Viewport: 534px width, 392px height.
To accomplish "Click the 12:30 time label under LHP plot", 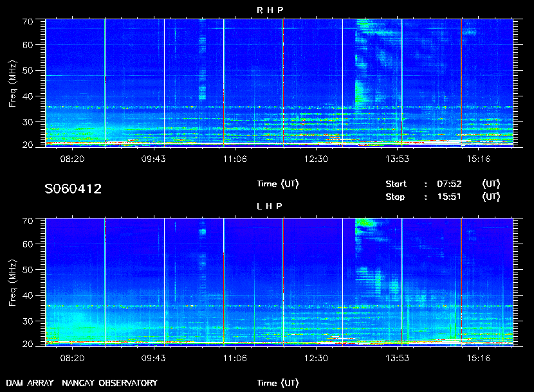I will pyautogui.click(x=316, y=358).
